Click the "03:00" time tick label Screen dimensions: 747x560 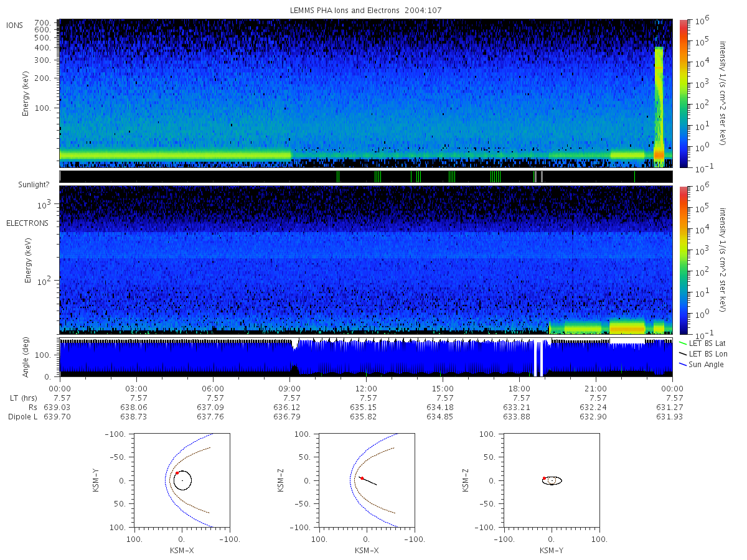pyautogui.click(x=136, y=388)
